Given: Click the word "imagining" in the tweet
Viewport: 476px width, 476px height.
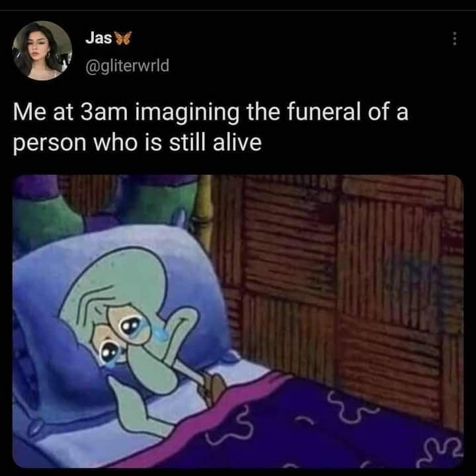Looking at the screenshot, I should pyautogui.click(x=186, y=113).
